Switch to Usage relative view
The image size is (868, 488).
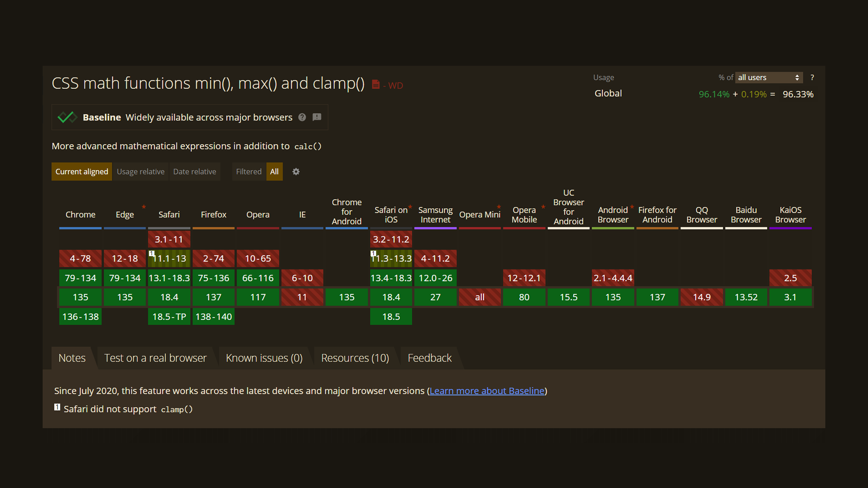(x=141, y=172)
